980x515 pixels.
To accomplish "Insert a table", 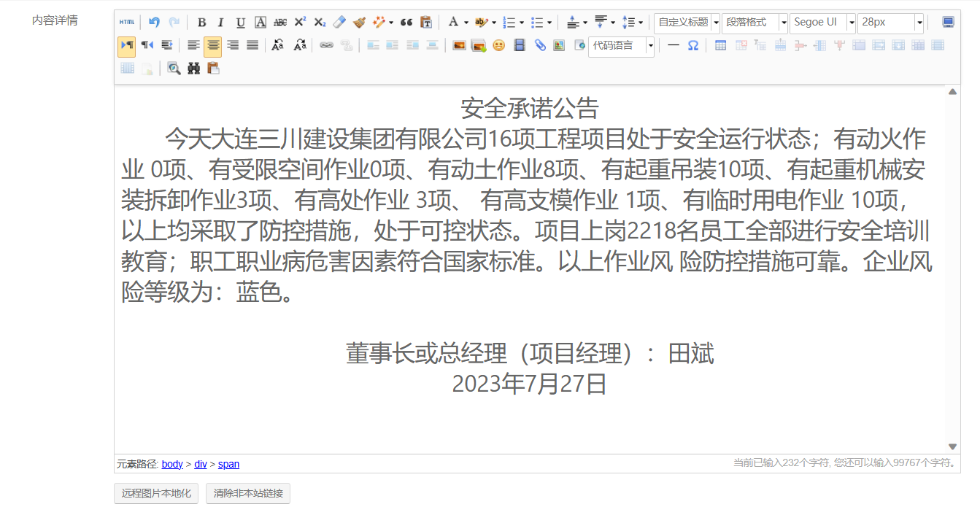I will tap(721, 45).
